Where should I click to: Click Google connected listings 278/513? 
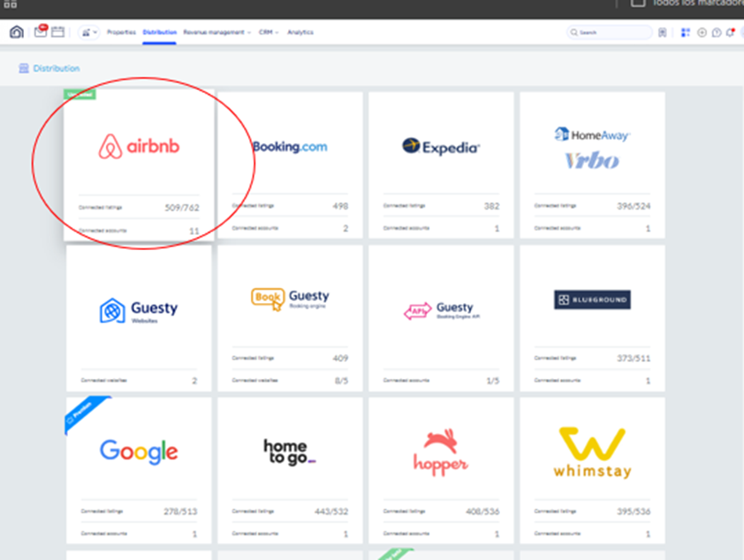[x=180, y=511]
